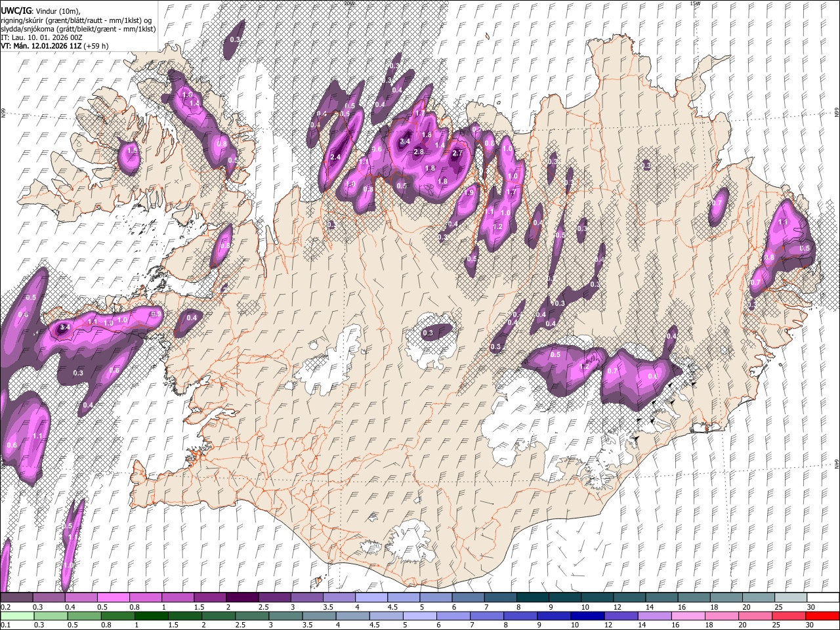
Task: Click the title text 'UWC/IG: Vindur (10m)'
Action: 41,11
